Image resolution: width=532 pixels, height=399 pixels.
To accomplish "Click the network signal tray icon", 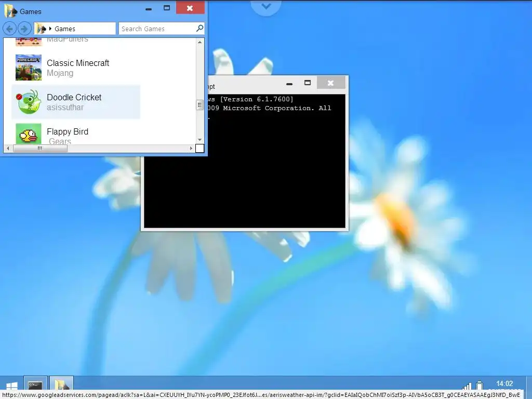I will (467, 386).
